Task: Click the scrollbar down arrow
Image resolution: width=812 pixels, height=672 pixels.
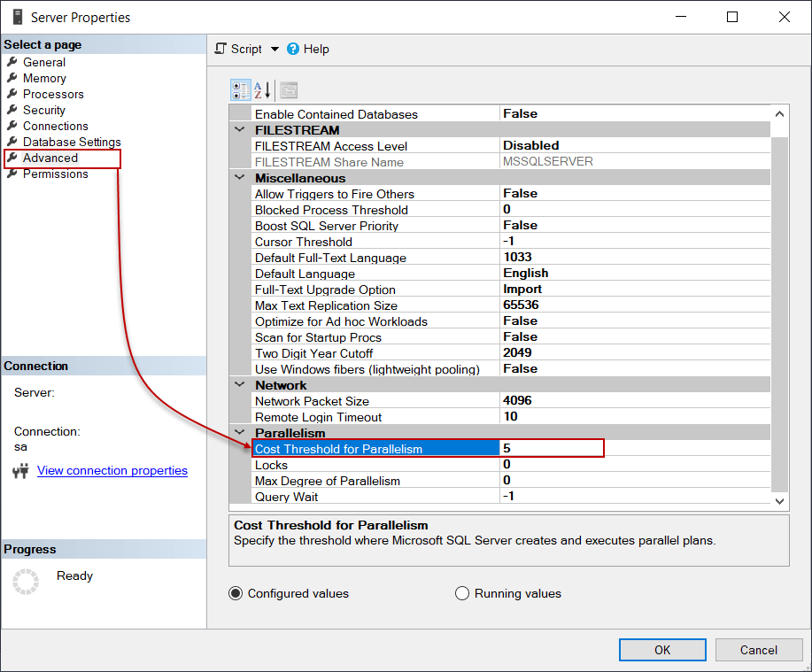Action: click(778, 500)
